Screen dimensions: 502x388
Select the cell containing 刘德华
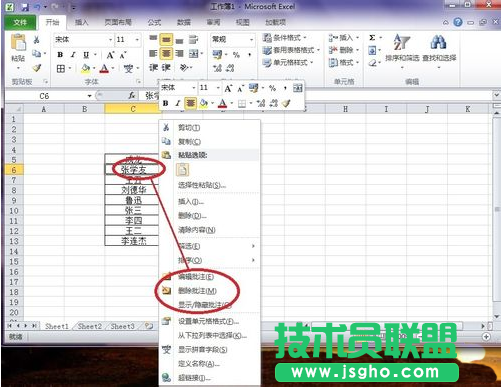tap(132, 190)
